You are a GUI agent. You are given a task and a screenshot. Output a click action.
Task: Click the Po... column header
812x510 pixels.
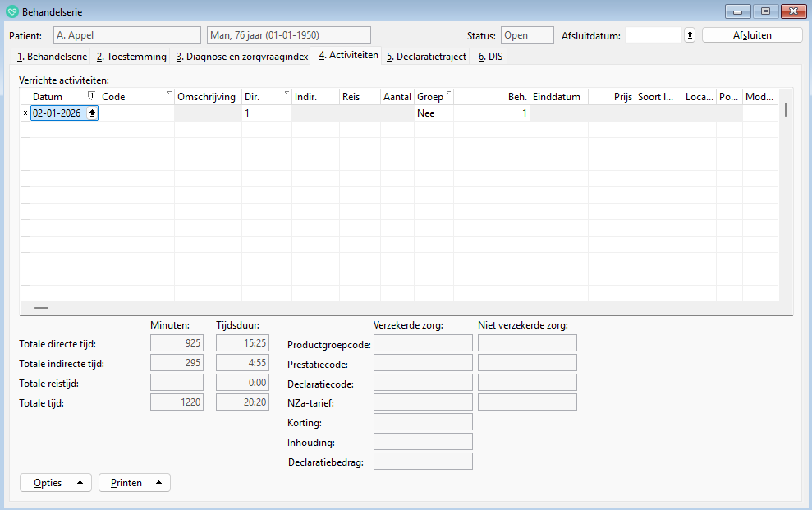pyautogui.click(x=729, y=97)
